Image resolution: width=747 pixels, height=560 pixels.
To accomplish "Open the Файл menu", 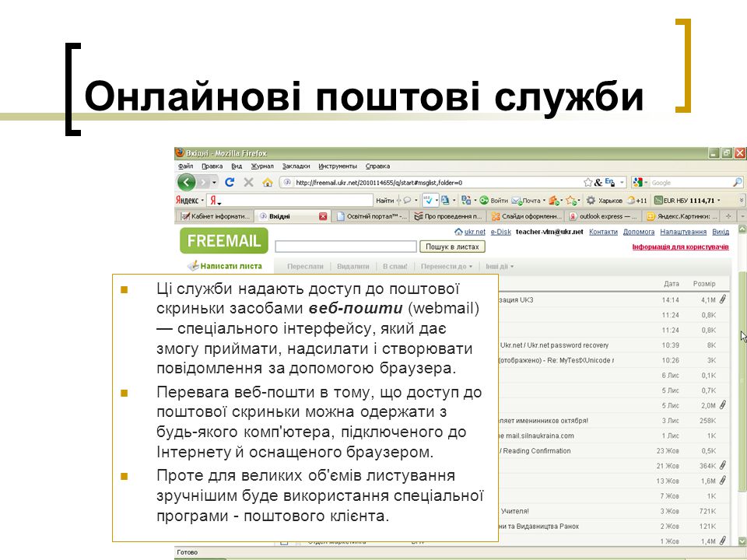I will [185, 166].
